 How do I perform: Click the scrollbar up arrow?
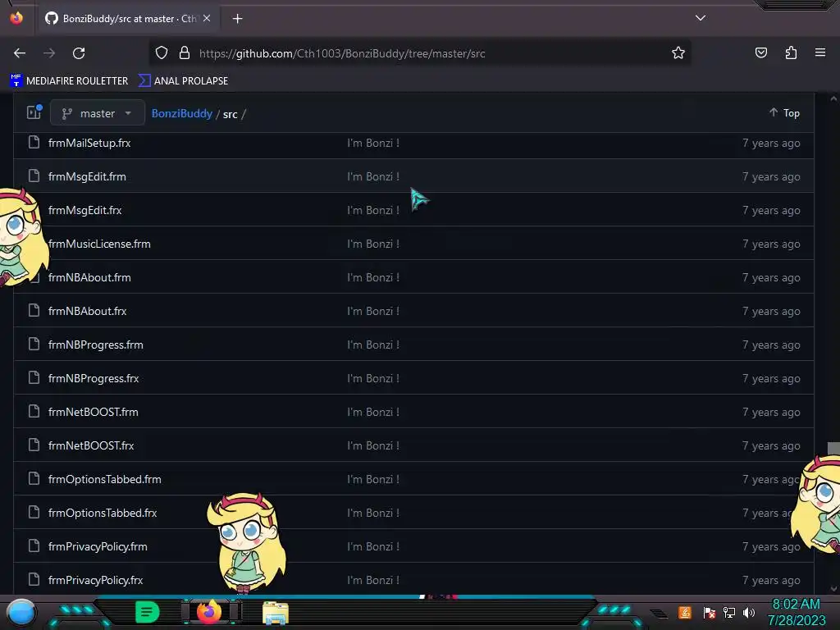coord(833,98)
